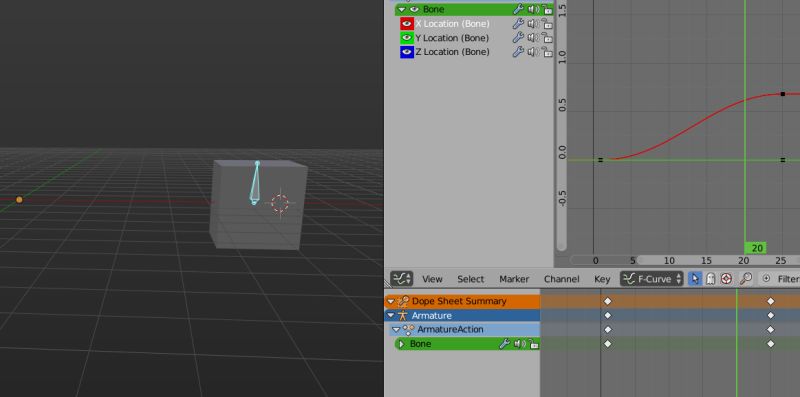Hide the X Location (Bone) curve
The width and height of the screenshot is (800, 397).
(x=407, y=23)
